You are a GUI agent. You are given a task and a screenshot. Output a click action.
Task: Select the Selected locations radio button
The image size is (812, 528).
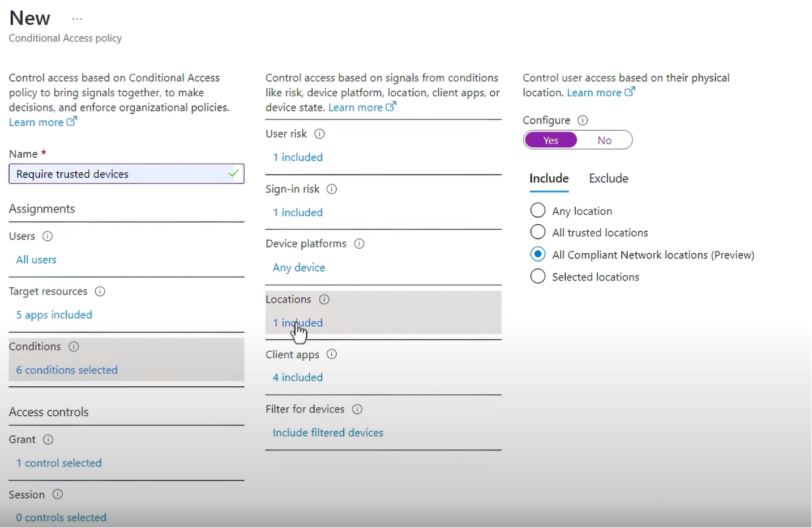tap(537, 276)
